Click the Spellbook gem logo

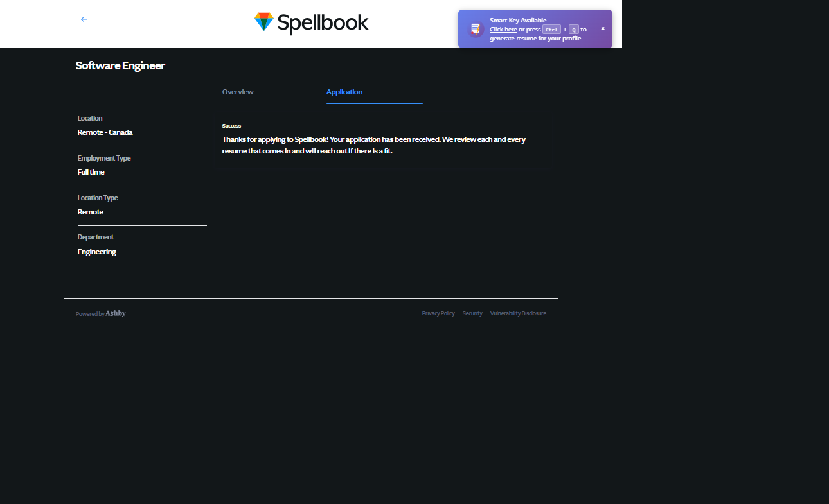click(x=264, y=22)
